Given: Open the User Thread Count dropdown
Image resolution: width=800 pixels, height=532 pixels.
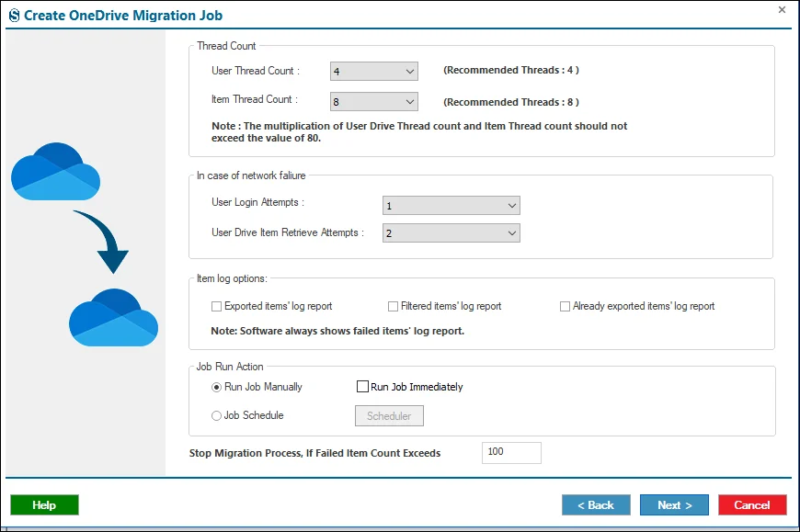Looking at the screenshot, I should click(374, 72).
